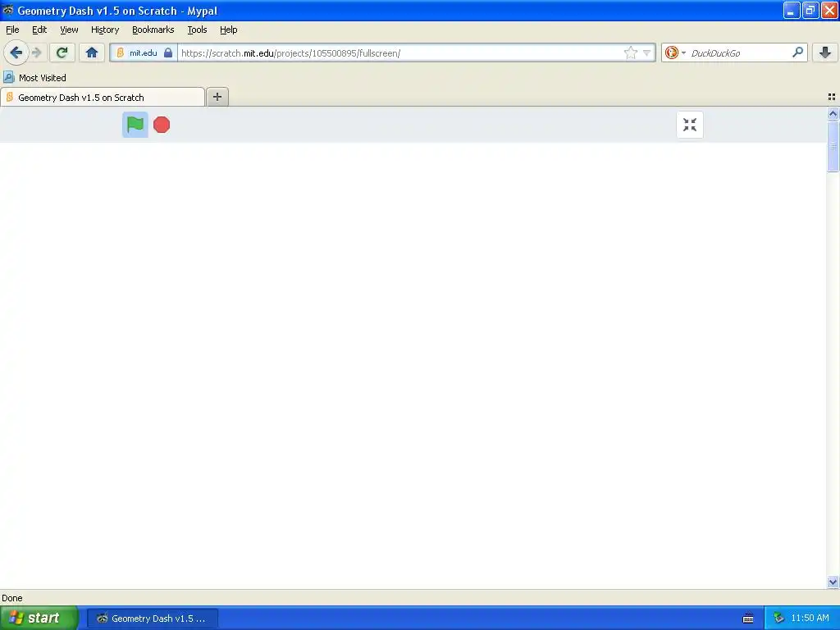Click the green flag to start project
840x630 pixels.
click(x=135, y=125)
